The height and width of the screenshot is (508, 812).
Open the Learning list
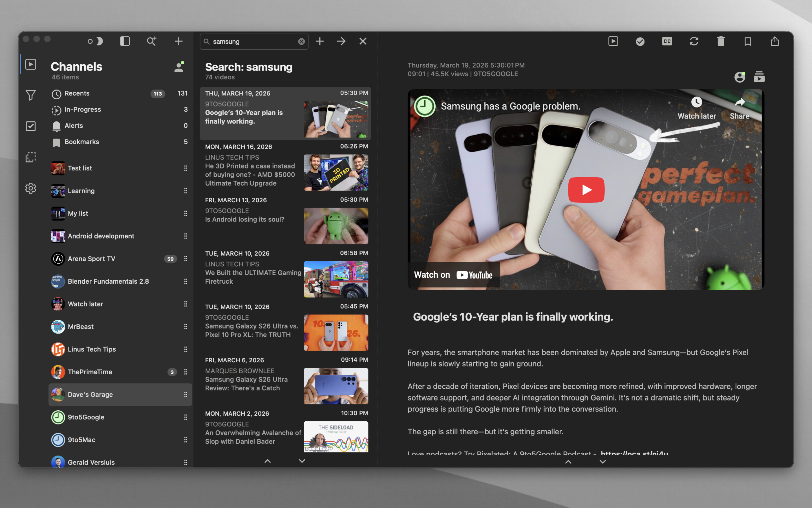120,191
